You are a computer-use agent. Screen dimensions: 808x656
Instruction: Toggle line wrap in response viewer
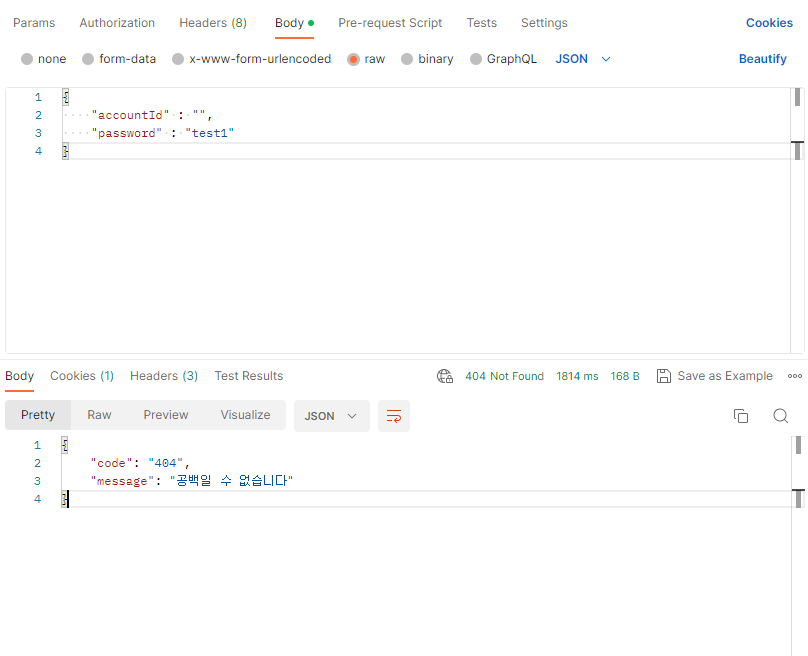click(x=394, y=416)
